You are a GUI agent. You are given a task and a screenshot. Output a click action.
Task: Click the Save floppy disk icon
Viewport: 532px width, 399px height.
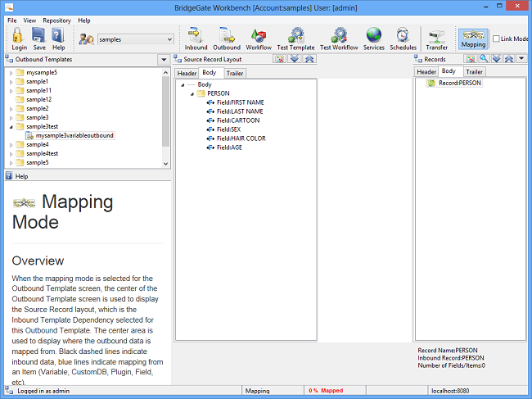pyautogui.click(x=38, y=35)
